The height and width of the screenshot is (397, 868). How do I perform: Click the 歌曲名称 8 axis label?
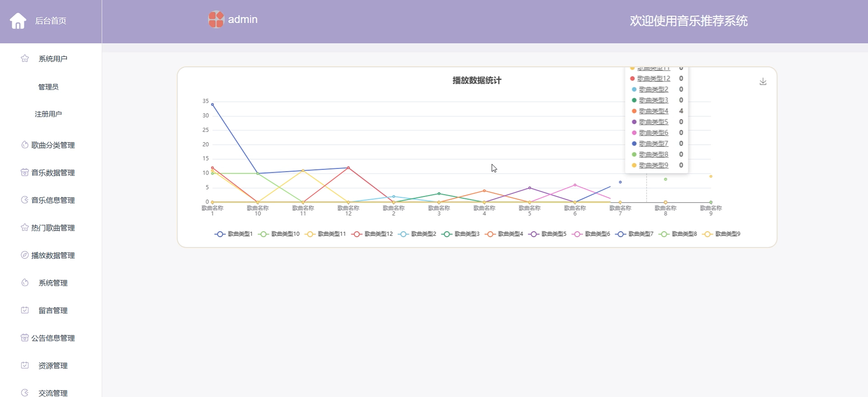(x=665, y=211)
